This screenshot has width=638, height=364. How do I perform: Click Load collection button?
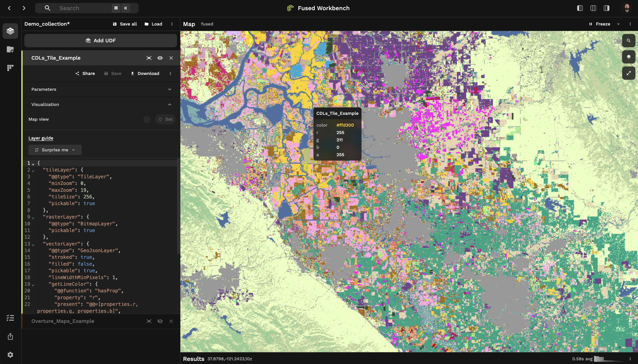153,24
